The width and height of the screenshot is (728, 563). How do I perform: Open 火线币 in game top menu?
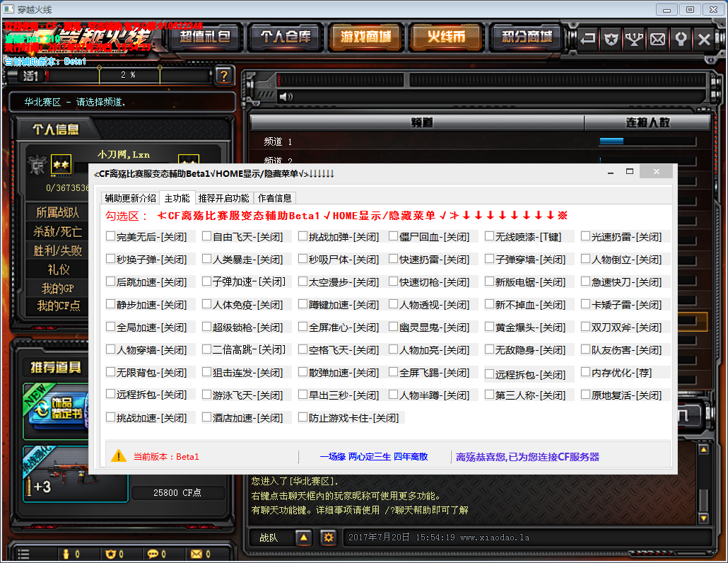[446, 37]
